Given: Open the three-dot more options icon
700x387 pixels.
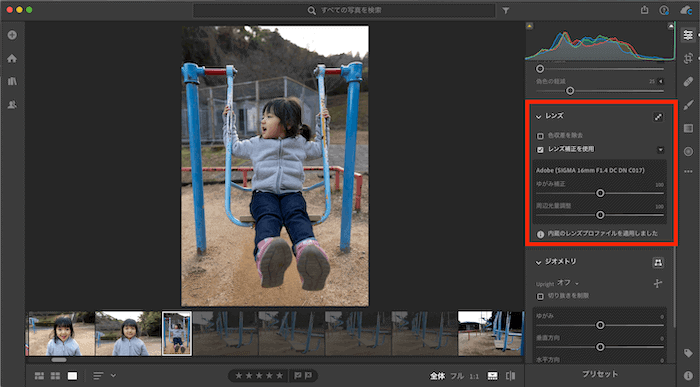Looking at the screenshot, I should [x=688, y=171].
